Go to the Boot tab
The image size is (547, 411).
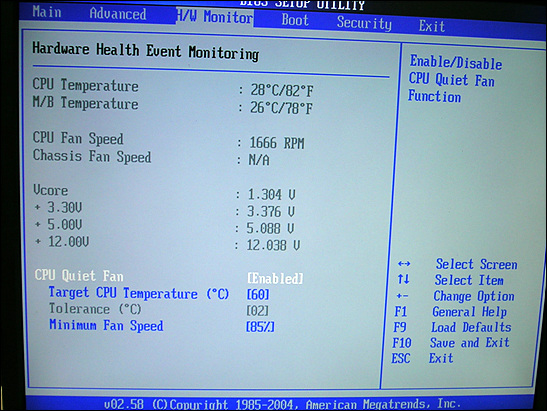click(295, 20)
